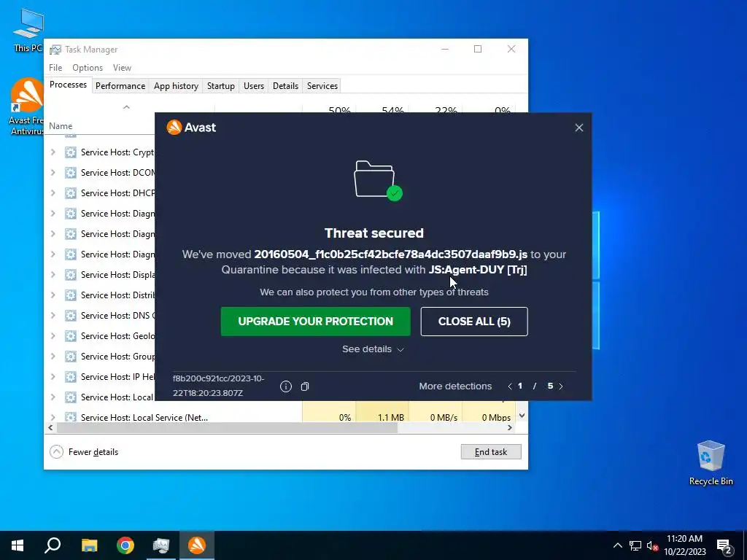Open the notification center icon
The width and height of the screenshot is (747, 560).
click(724, 546)
